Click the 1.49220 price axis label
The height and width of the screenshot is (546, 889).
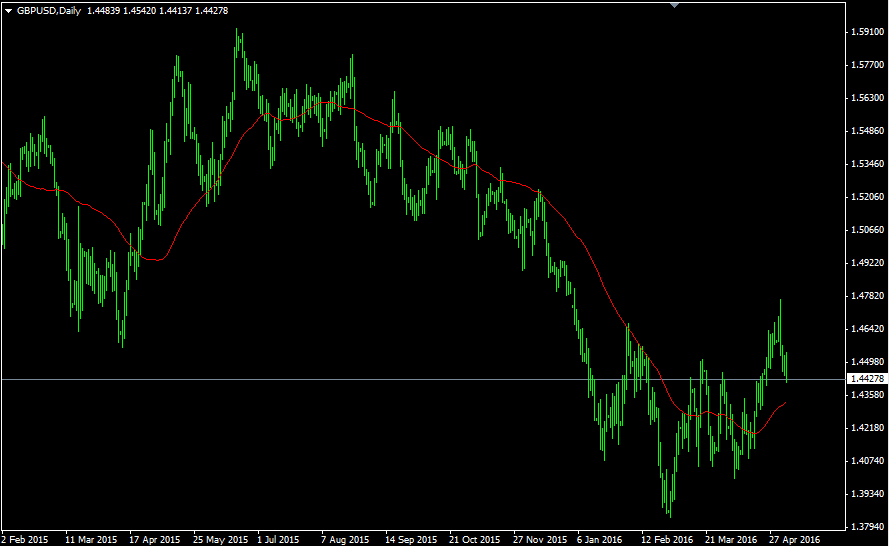point(867,263)
